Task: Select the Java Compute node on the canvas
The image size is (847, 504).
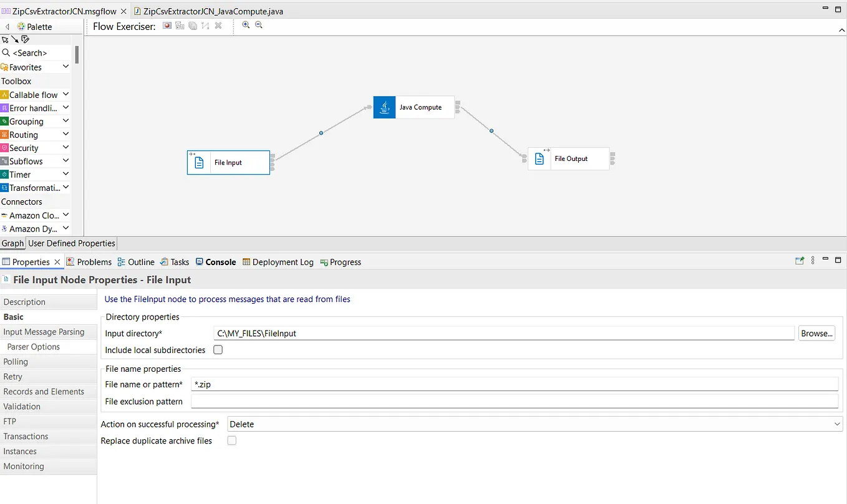Action: [414, 107]
